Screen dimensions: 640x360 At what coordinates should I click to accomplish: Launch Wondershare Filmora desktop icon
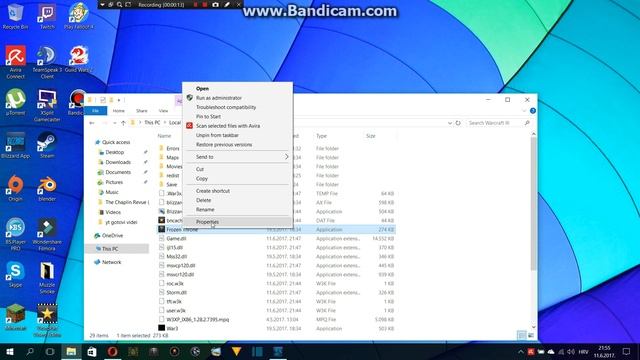[x=47, y=234]
